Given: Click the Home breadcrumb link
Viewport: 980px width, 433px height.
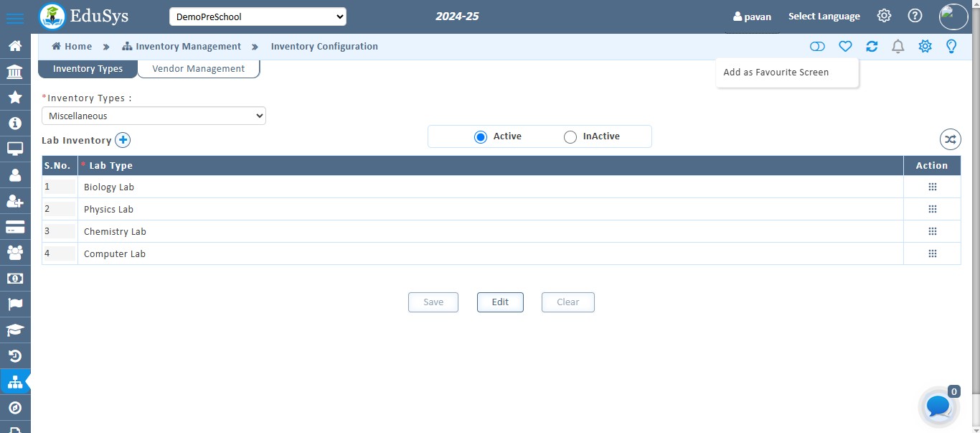Looking at the screenshot, I should (72, 47).
